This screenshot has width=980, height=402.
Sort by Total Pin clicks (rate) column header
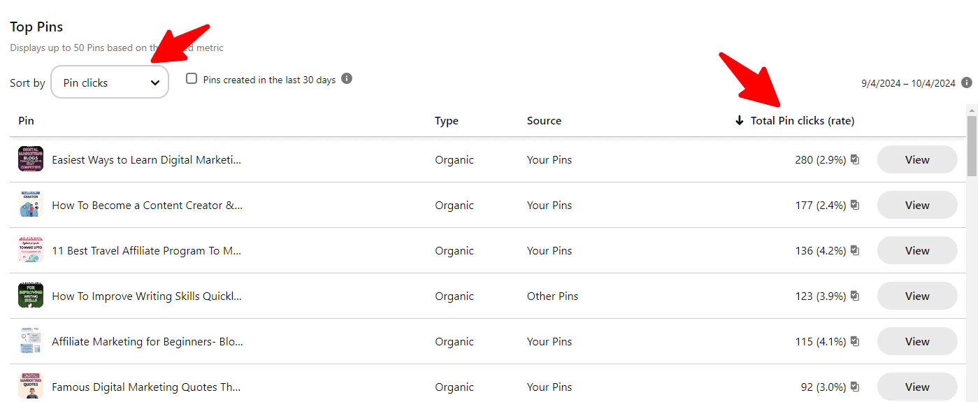[802, 121]
